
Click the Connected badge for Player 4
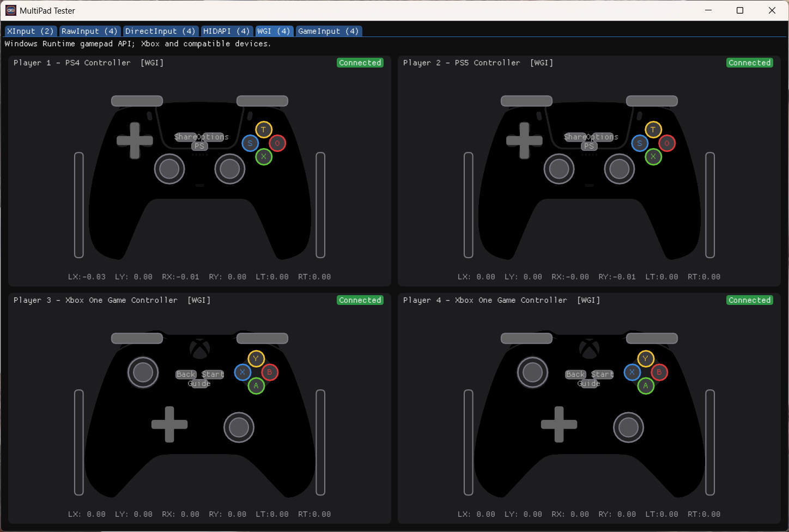click(x=750, y=300)
